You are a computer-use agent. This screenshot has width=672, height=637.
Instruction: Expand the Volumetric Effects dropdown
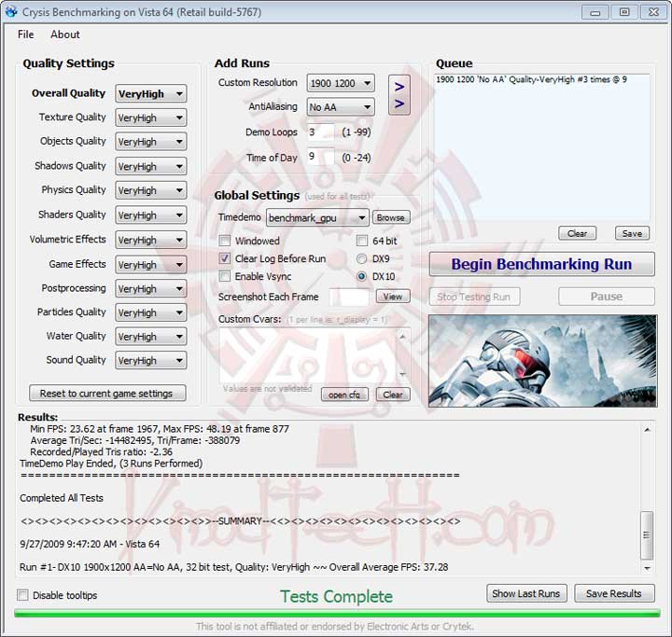[151, 240]
